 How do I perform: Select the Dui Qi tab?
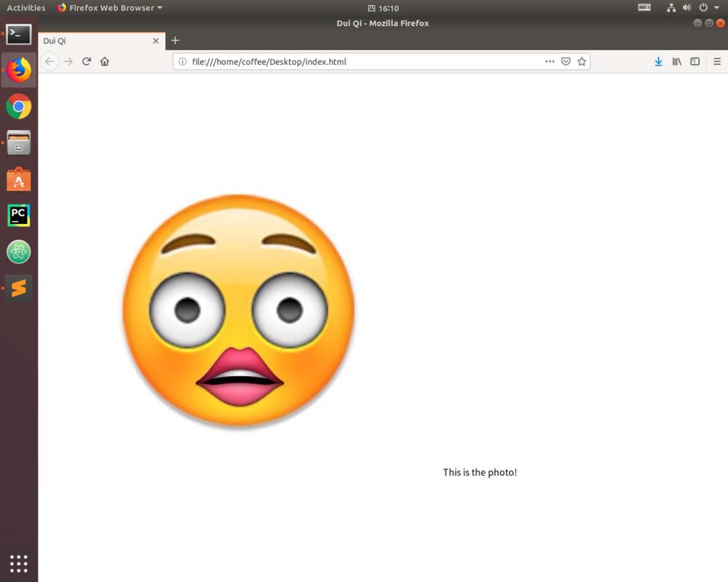tap(102, 41)
